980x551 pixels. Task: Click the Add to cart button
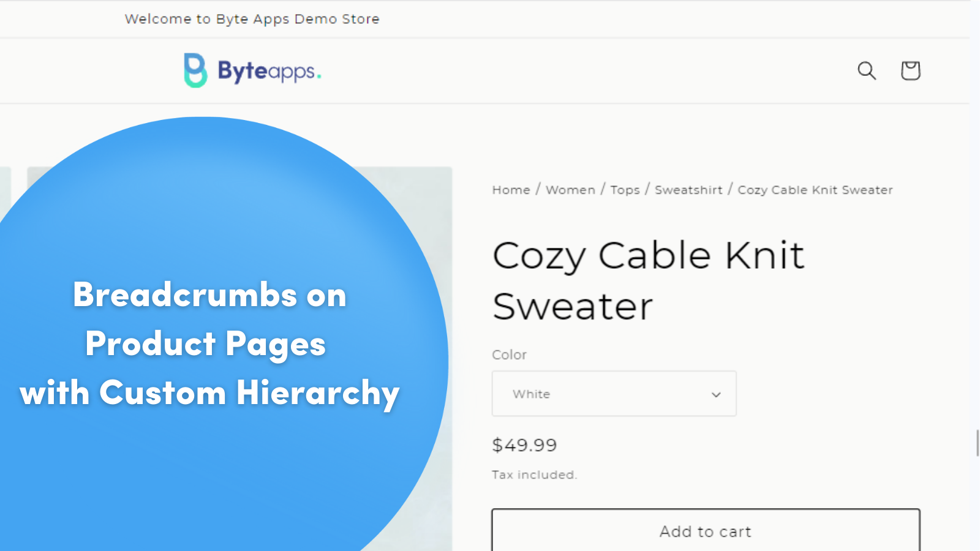(x=705, y=531)
